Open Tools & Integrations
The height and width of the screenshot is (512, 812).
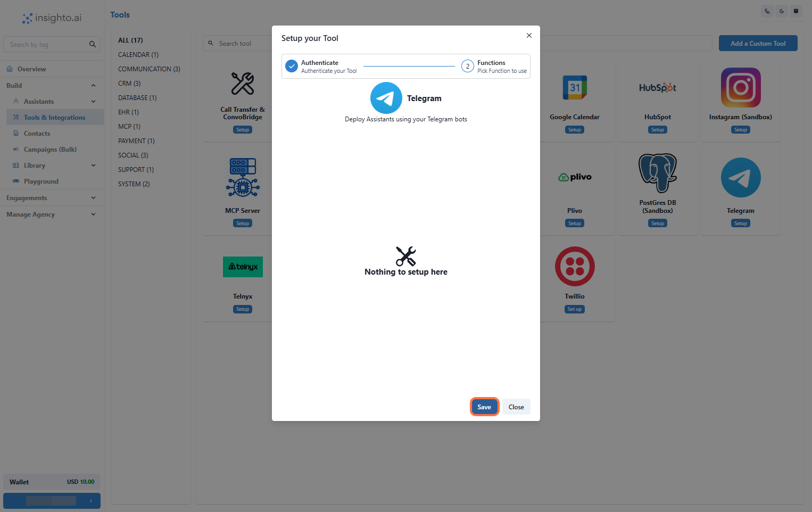tap(55, 117)
